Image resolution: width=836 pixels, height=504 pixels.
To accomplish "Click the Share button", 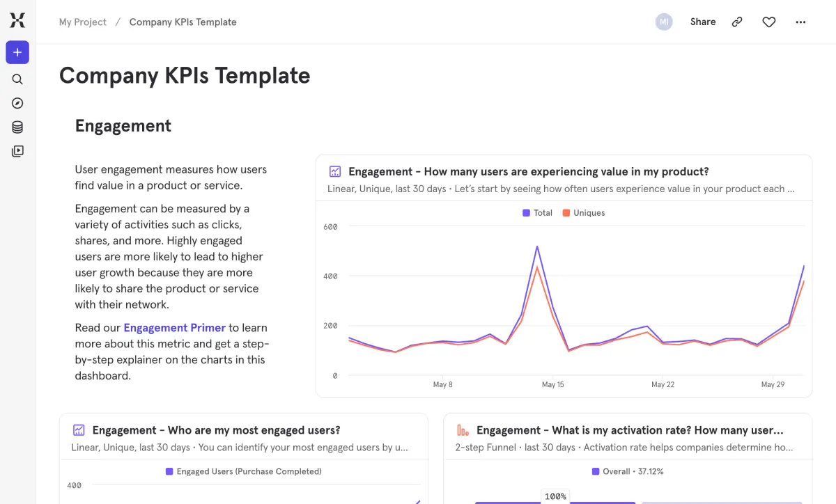I will click(702, 22).
